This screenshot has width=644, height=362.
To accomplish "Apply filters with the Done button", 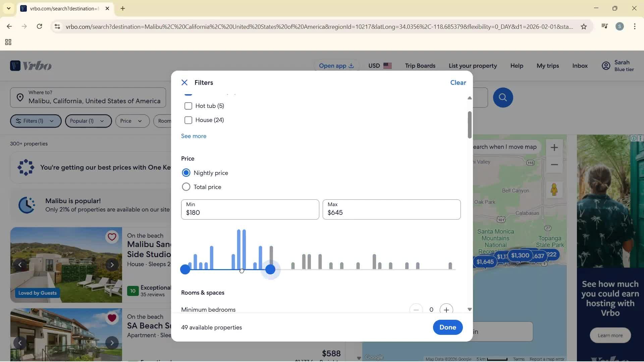I will (447, 327).
